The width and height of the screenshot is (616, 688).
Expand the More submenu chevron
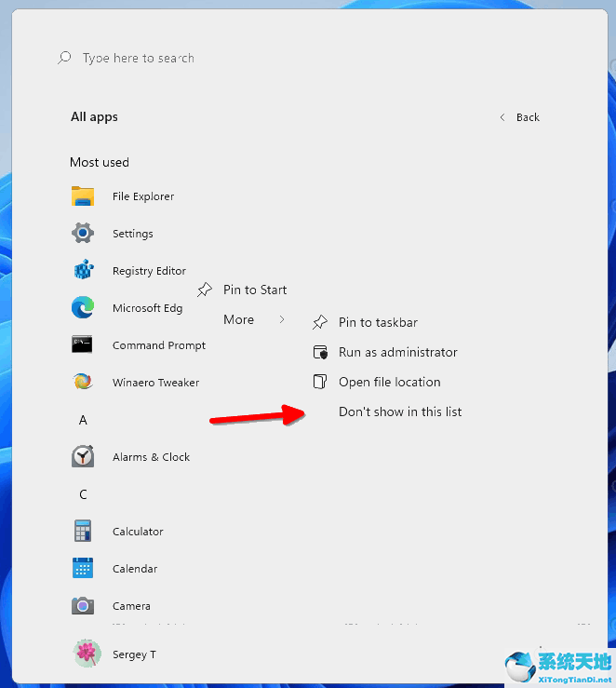pos(282,319)
